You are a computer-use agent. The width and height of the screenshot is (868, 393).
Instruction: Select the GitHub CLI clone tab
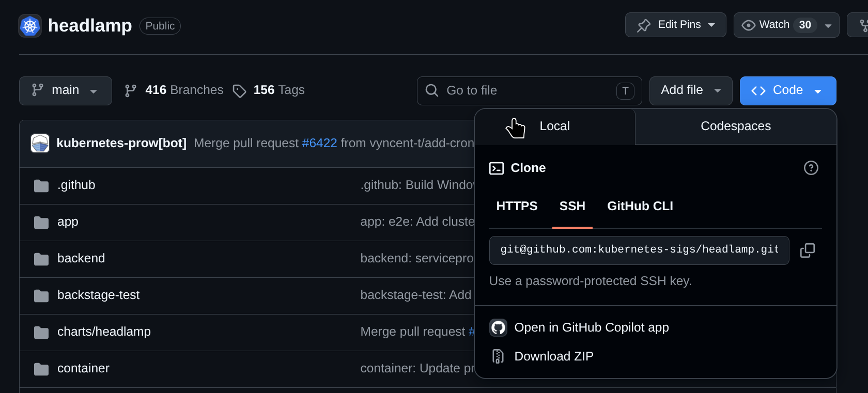640,206
